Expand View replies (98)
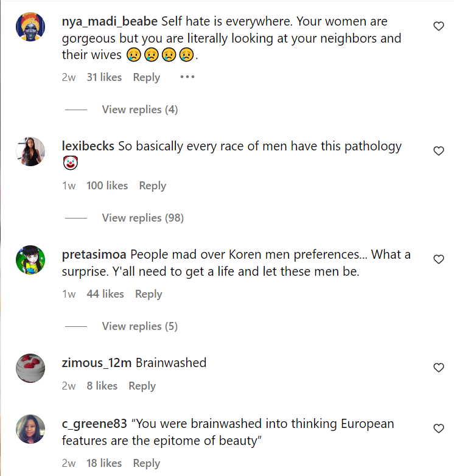454x476 pixels. (x=142, y=218)
